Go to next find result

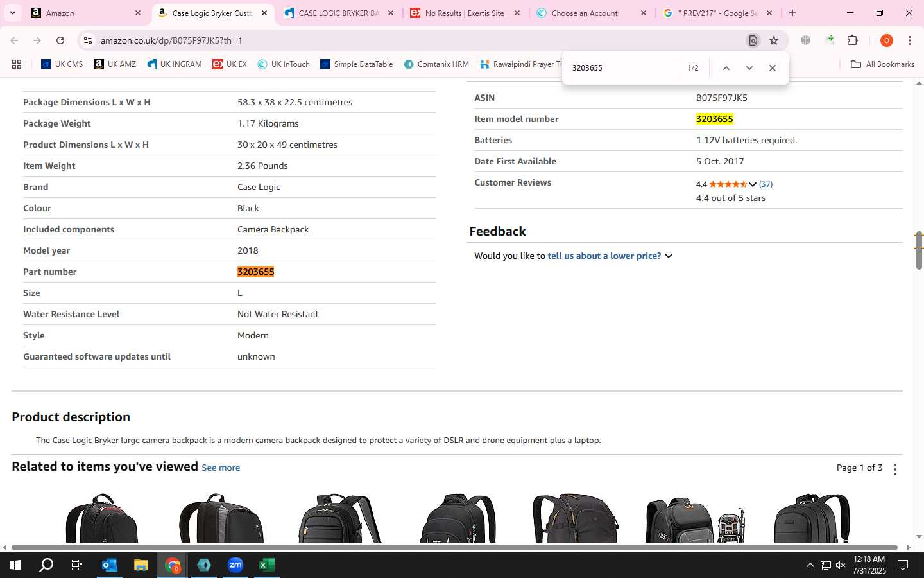(x=749, y=68)
